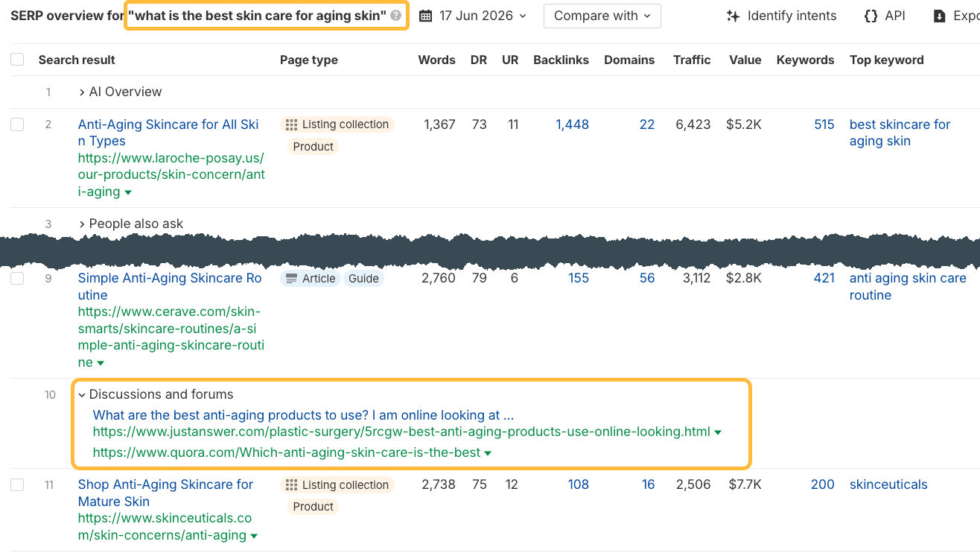
Task: Sort by the Words column header
Action: coord(436,60)
